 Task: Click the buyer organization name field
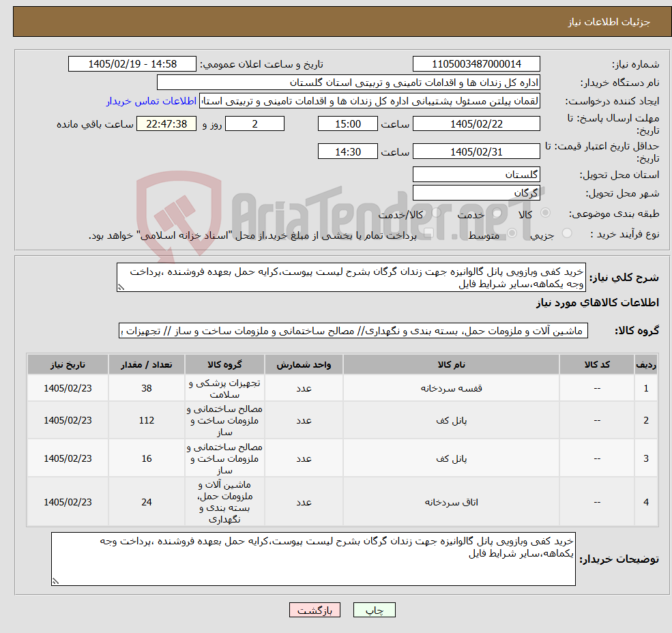(x=349, y=83)
